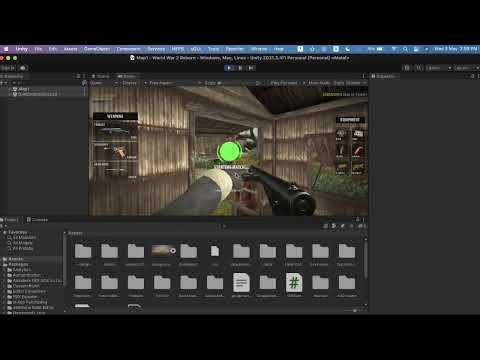Expand the Authentication package folder
This screenshot has height=360, width=480.
5,275
